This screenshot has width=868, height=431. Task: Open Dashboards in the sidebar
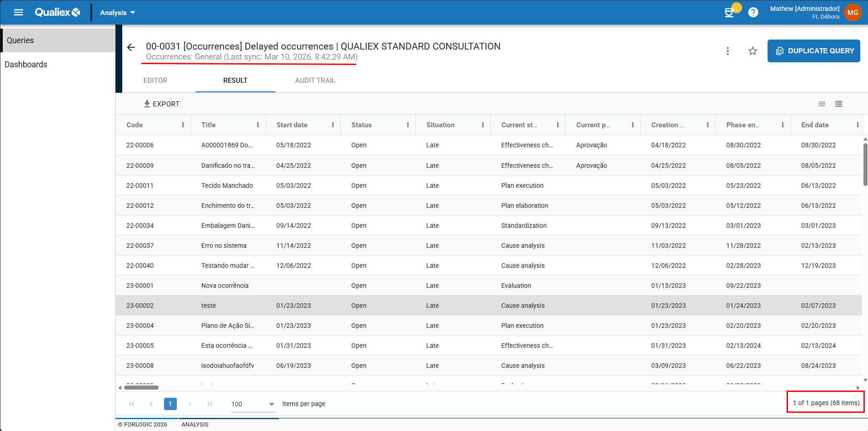(26, 65)
